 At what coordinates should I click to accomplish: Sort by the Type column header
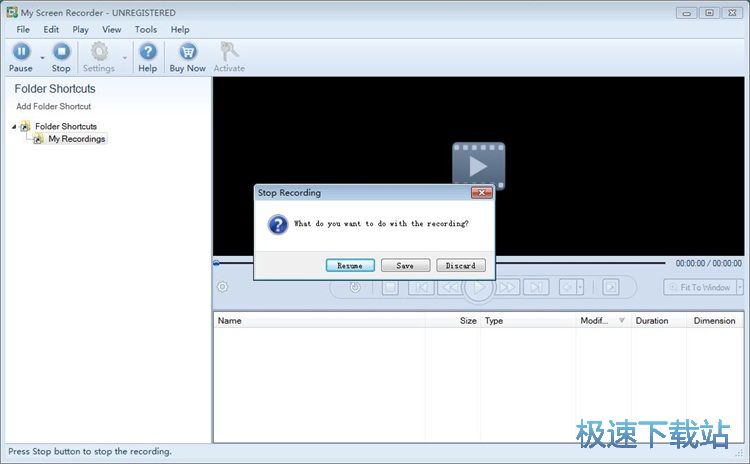click(529, 321)
